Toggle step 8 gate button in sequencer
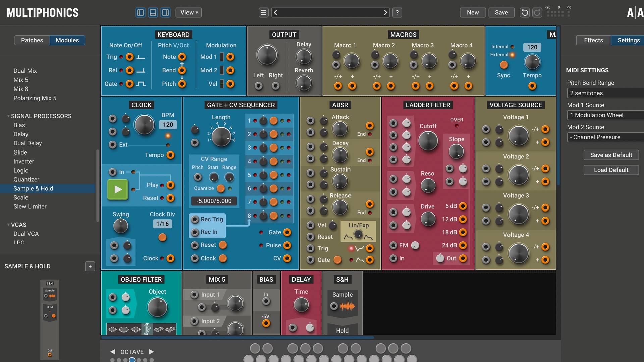 [274, 216]
